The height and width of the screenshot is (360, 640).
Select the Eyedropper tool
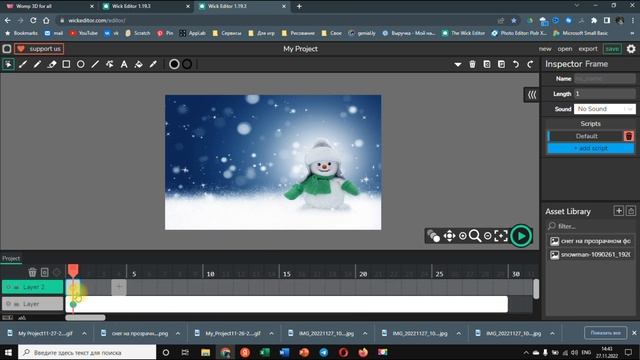(x=153, y=64)
